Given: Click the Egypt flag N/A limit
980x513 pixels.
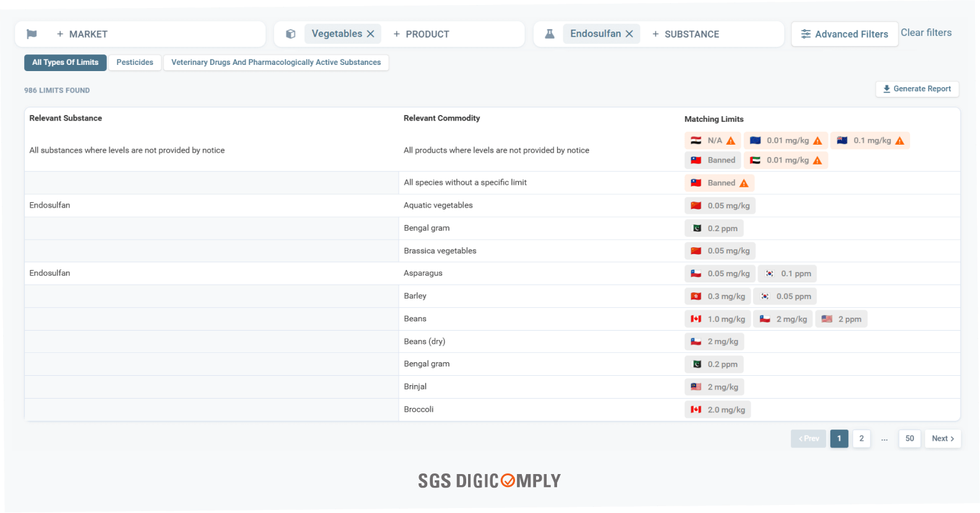Looking at the screenshot, I should click(712, 141).
